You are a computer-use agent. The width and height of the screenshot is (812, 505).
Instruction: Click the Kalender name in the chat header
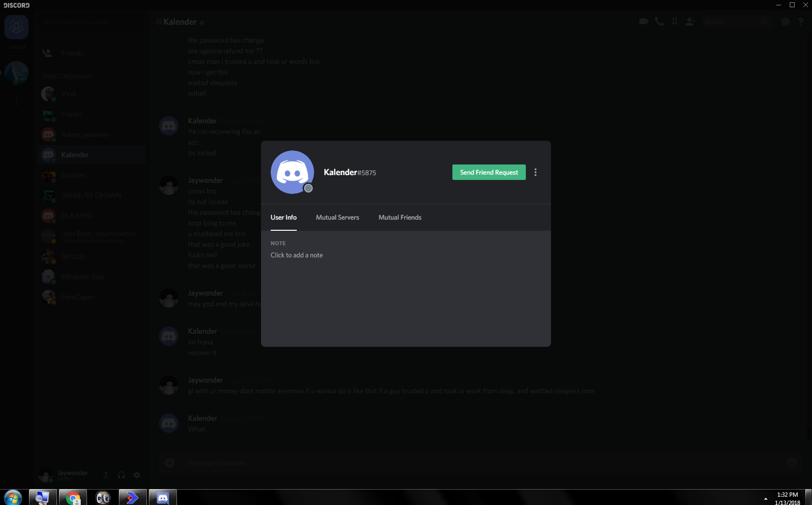[x=180, y=22]
